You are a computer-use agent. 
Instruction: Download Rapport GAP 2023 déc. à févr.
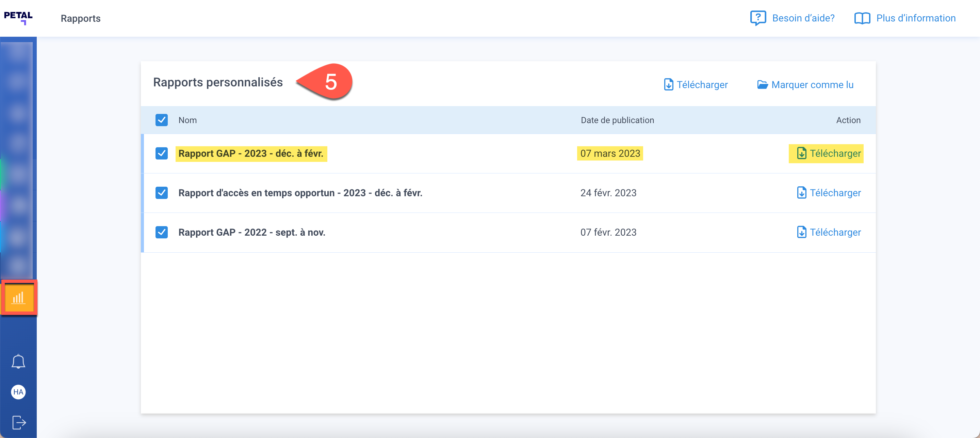tap(829, 153)
